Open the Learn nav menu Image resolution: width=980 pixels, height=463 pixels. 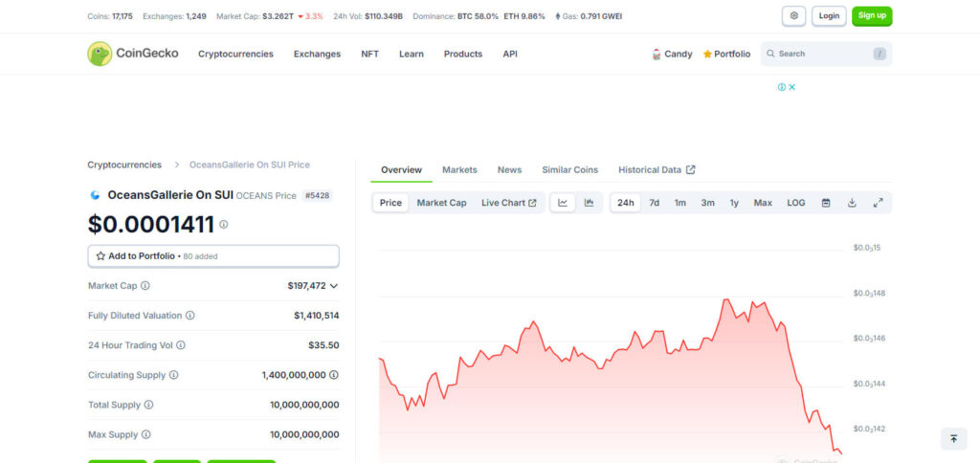(412, 55)
